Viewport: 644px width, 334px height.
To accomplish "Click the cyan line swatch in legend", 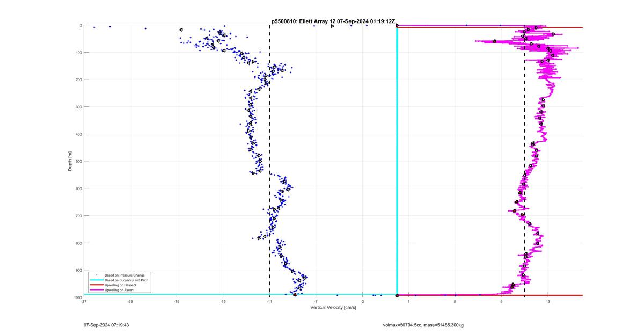I will 96,280.
